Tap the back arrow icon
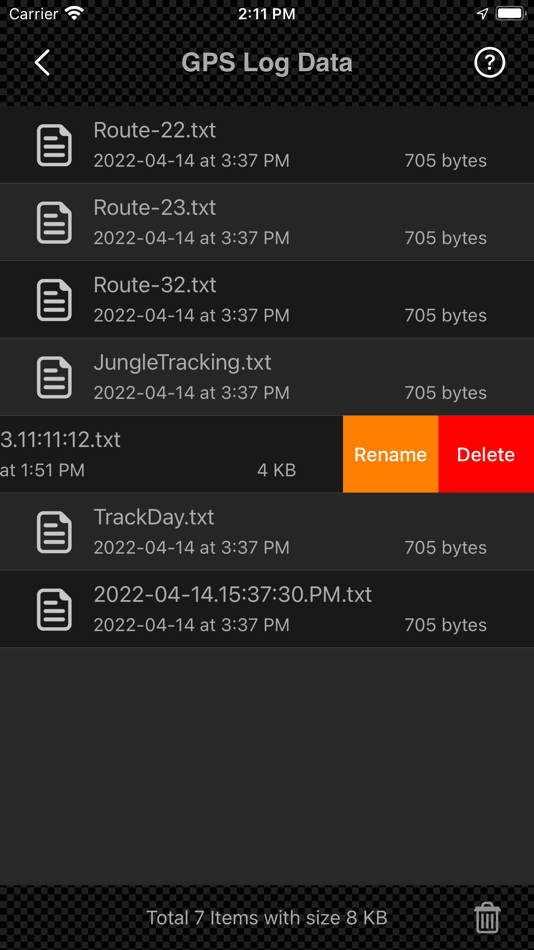 coord(42,63)
